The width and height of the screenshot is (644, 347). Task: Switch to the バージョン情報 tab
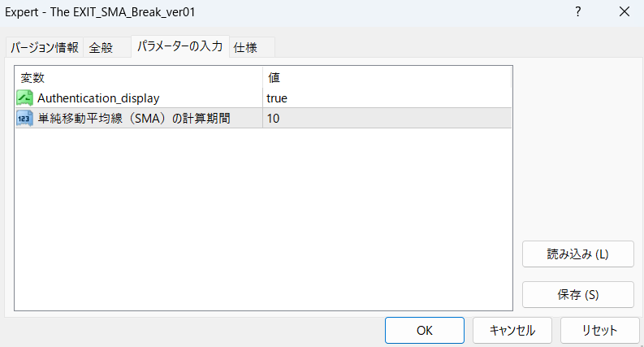click(45, 47)
